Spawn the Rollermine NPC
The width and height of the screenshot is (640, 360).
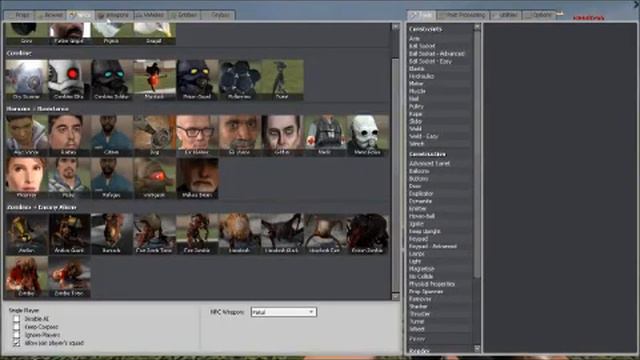click(x=239, y=80)
